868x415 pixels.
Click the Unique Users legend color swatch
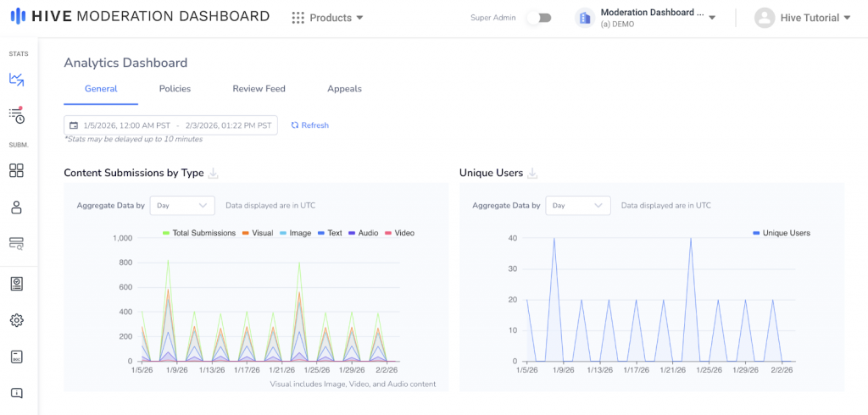coord(756,233)
